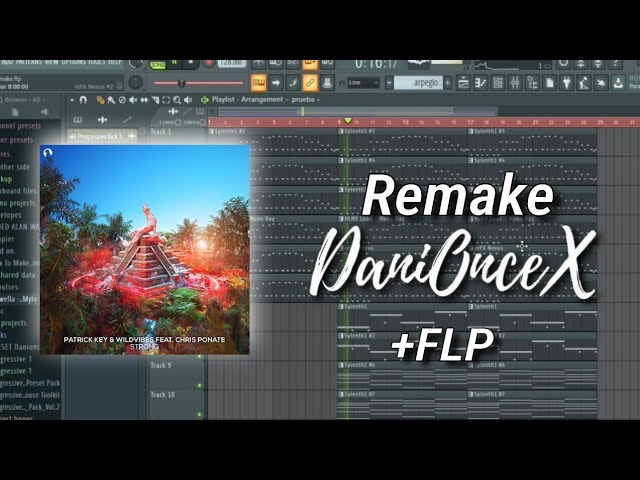Viewport: 640px width, 480px height.
Task: Start recording with the red record button
Action: click(x=209, y=63)
